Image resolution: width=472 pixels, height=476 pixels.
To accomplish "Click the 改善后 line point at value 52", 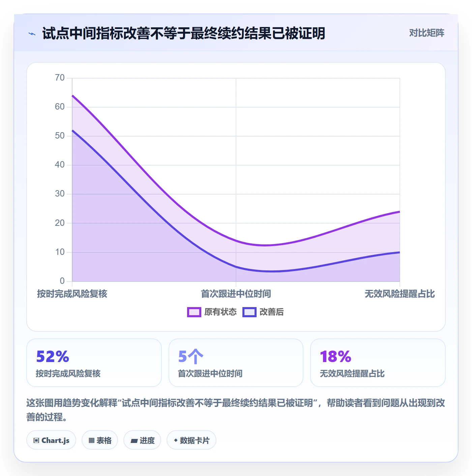I will coord(72,130).
